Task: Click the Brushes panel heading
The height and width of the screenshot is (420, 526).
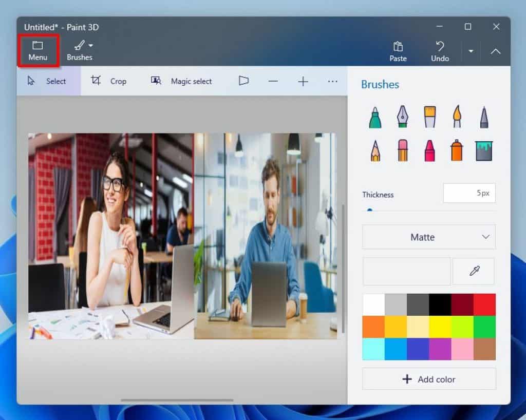Action: (380, 85)
